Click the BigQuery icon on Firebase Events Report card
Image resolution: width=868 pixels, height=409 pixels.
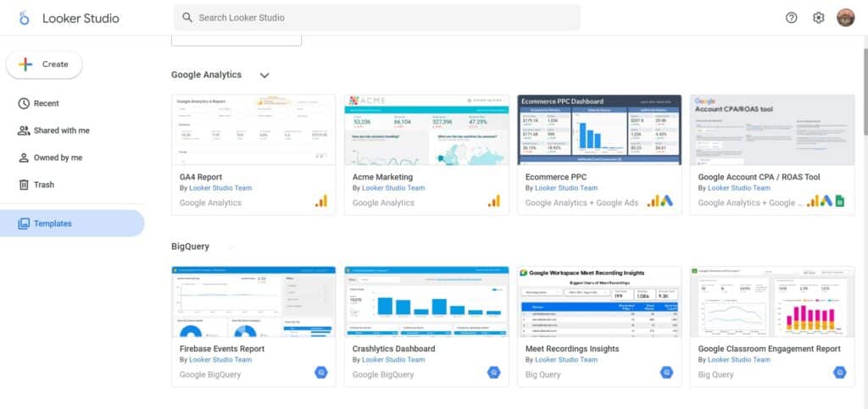click(321, 373)
